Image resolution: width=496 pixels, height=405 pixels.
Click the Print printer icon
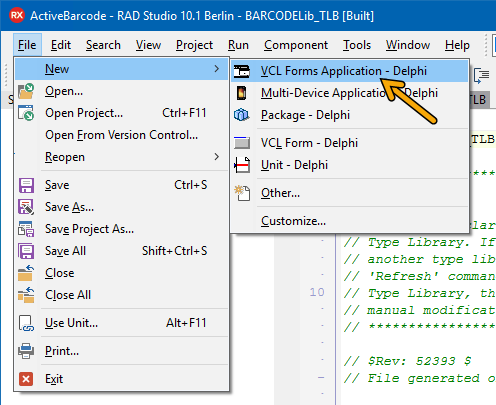click(26, 351)
